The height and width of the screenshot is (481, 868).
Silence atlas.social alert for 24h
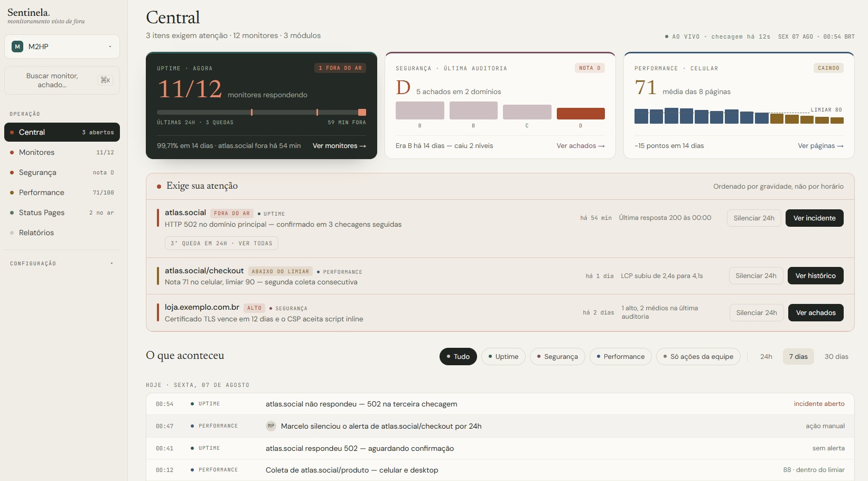(x=754, y=218)
